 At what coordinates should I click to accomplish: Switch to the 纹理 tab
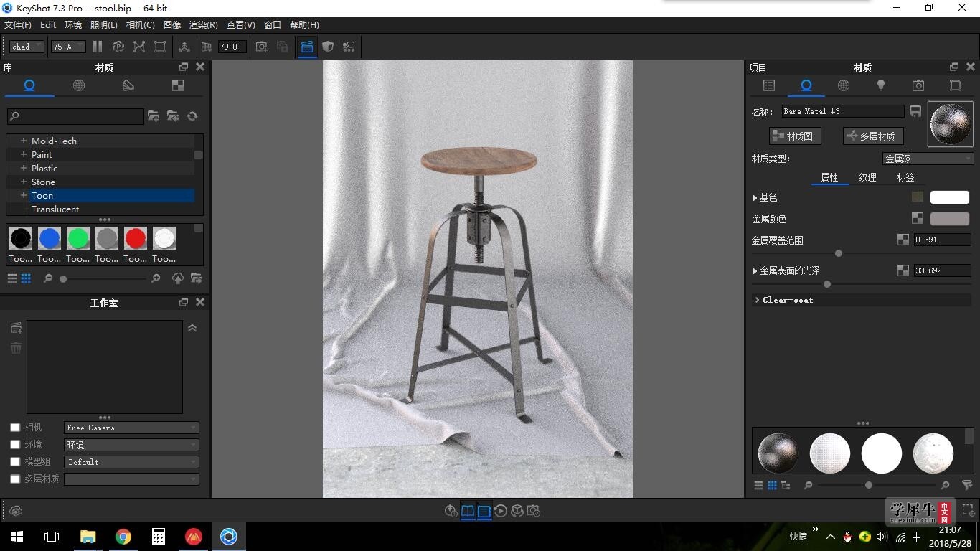click(x=867, y=177)
